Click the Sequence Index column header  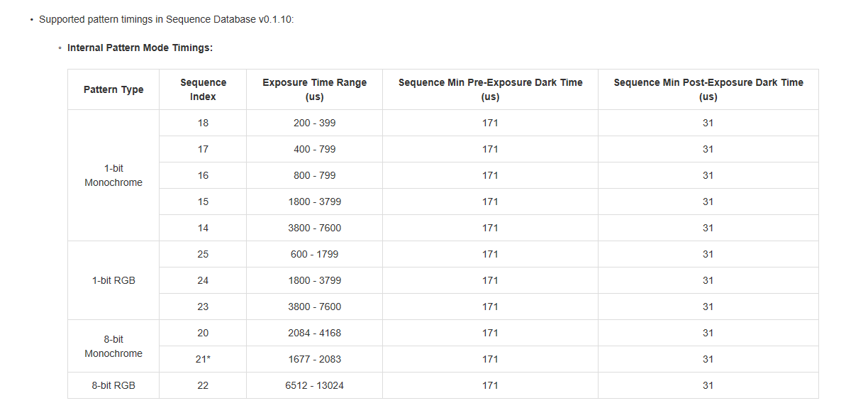pyautogui.click(x=203, y=89)
